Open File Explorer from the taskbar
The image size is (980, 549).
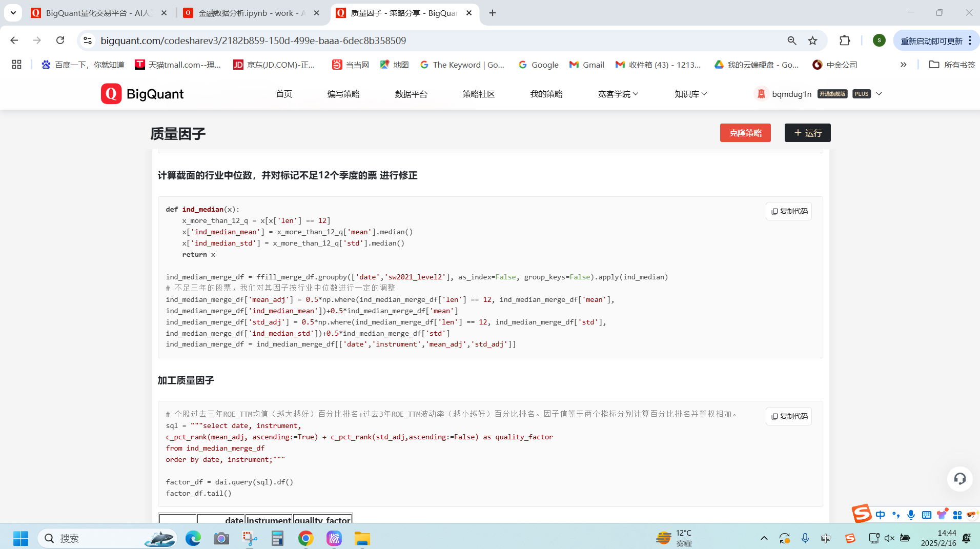coord(362,538)
